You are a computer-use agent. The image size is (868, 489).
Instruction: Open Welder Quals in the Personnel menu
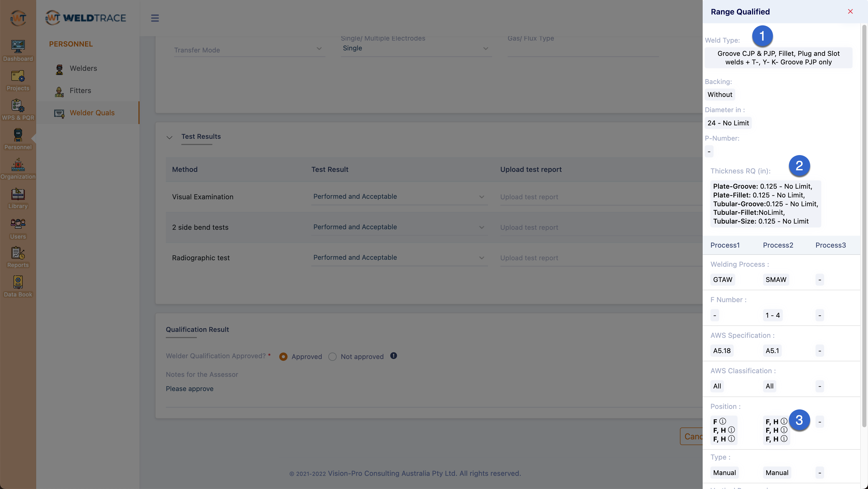coord(92,113)
